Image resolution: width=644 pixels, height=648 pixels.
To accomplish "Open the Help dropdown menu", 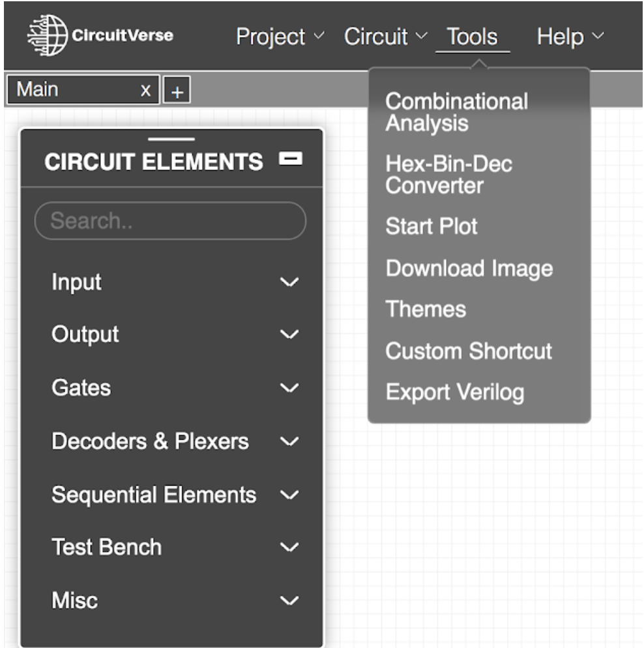I will (x=570, y=37).
